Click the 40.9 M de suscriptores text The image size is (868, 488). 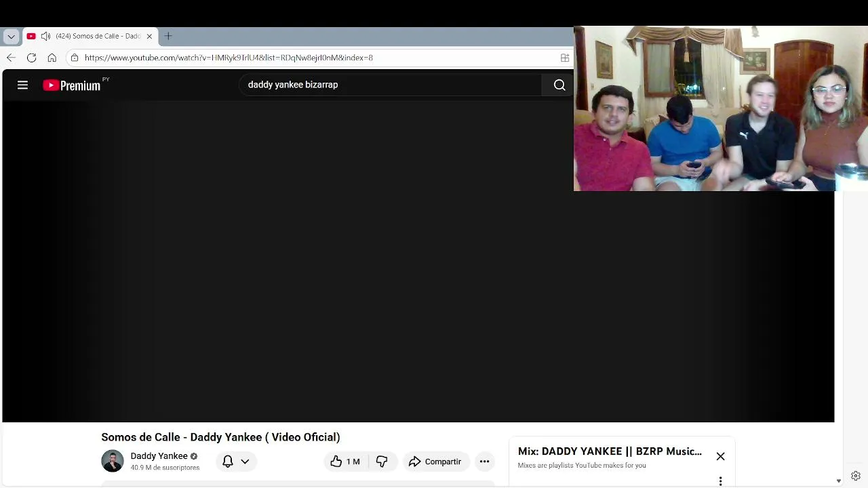pyautogui.click(x=165, y=468)
